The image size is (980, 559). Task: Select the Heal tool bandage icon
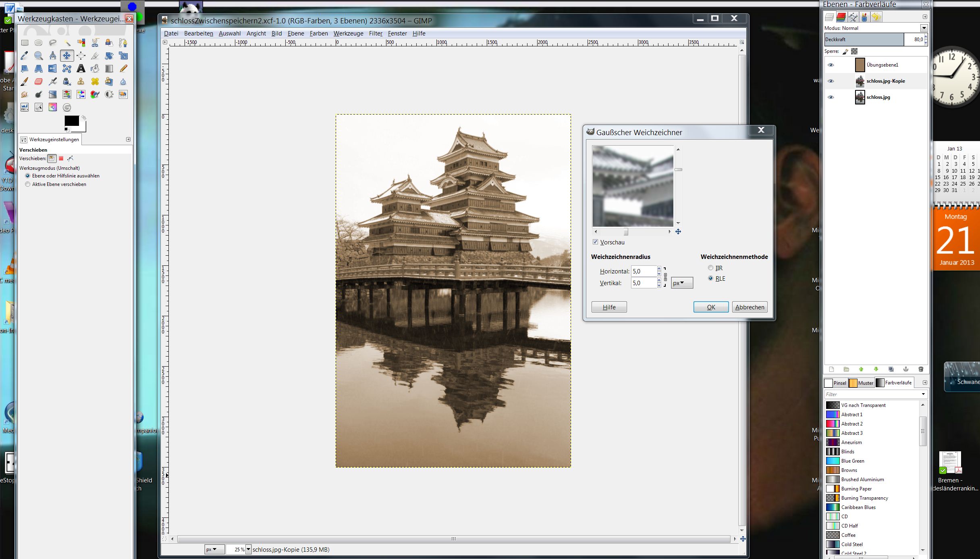point(95,81)
